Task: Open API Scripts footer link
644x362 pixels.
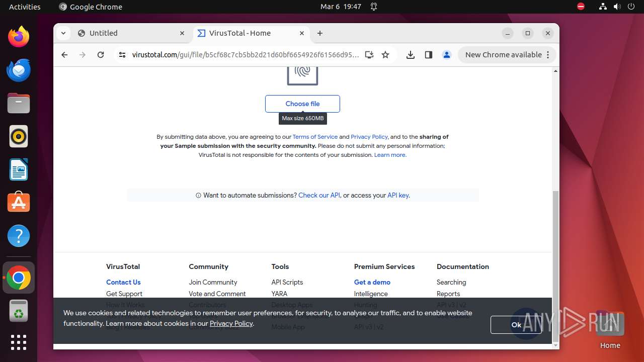Action: coord(287,282)
